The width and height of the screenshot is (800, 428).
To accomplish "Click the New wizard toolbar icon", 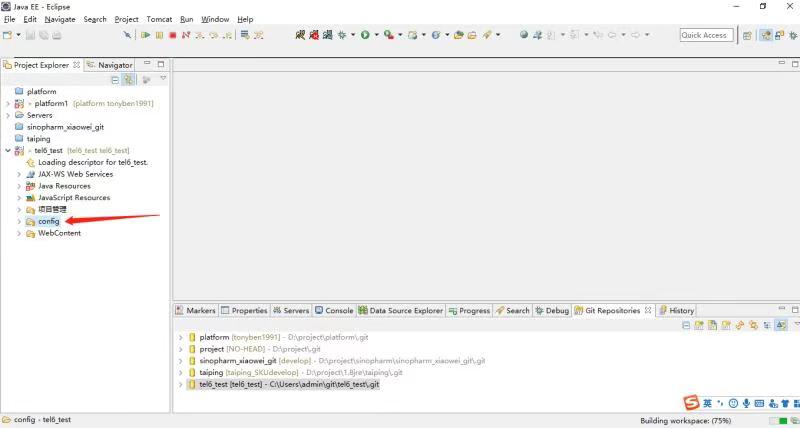I will [x=7, y=35].
